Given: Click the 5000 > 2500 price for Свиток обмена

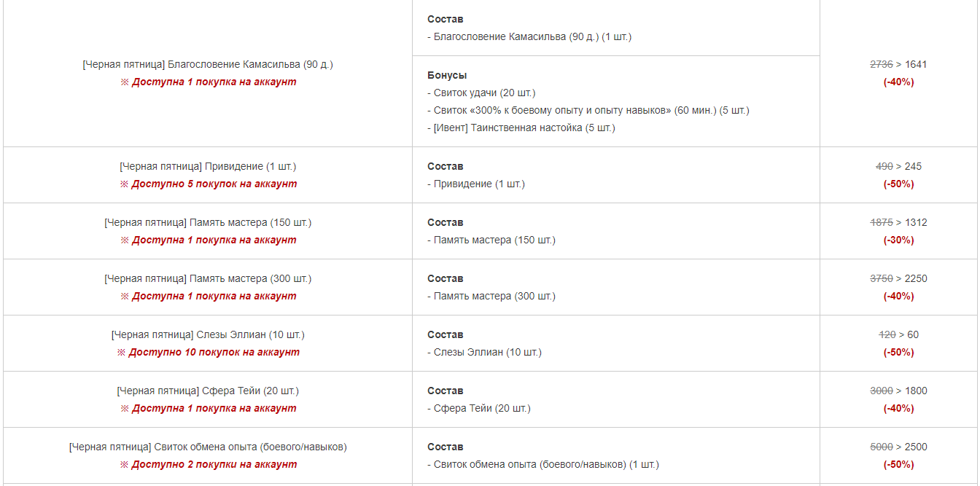Looking at the screenshot, I should tap(898, 447).
